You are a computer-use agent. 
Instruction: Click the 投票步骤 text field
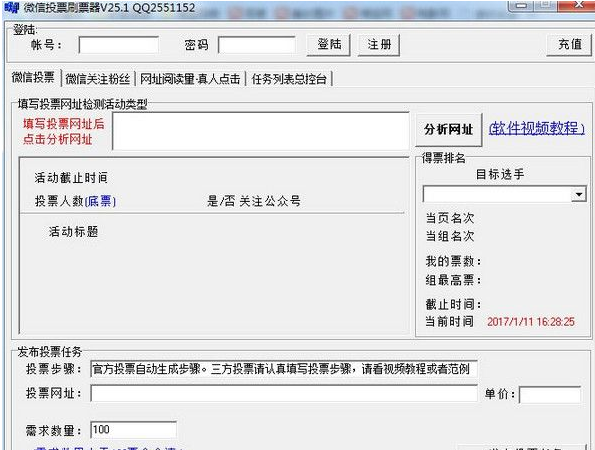pos(284,369)
